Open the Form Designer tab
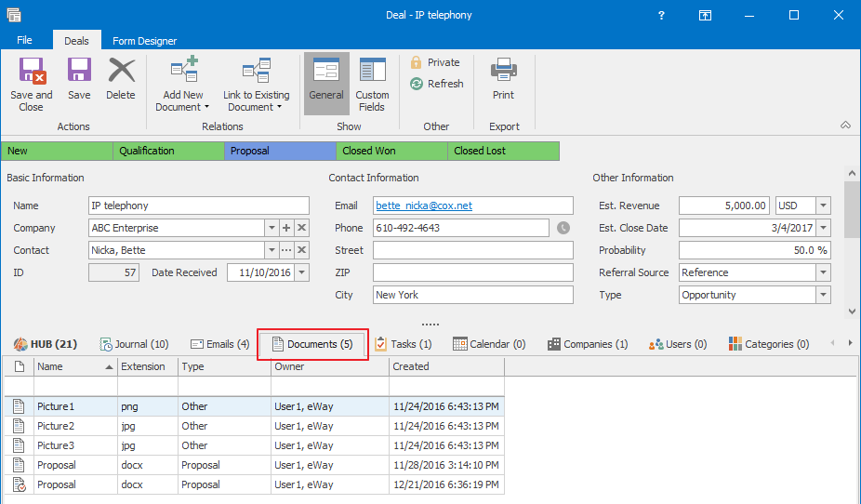Image resolution: width=861 pixels, height=504 pixels. click(x=144, y=41)
